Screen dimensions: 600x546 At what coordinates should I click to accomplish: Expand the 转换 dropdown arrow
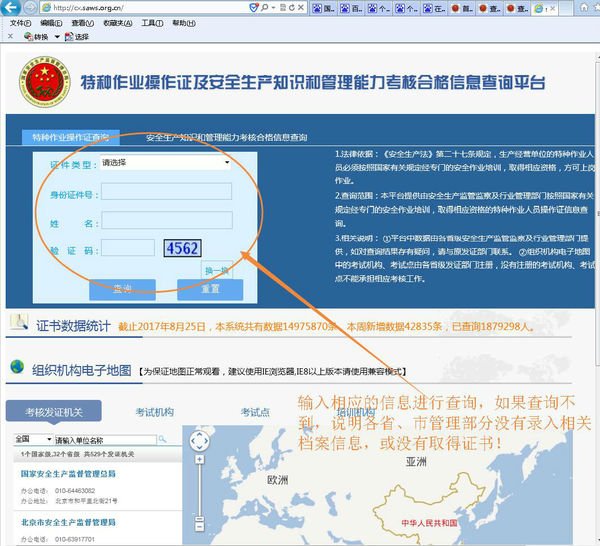click(x=57, y=37)
